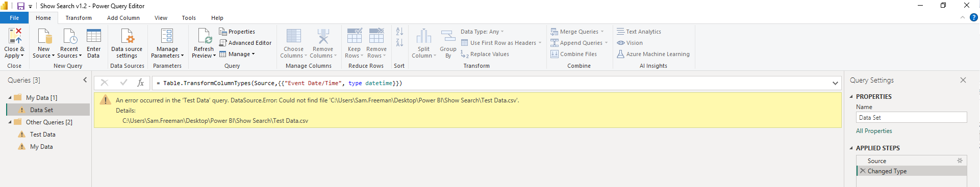Screen dimensions: 980x187
Task: Open the Vision AI insight
Action: 630,43
